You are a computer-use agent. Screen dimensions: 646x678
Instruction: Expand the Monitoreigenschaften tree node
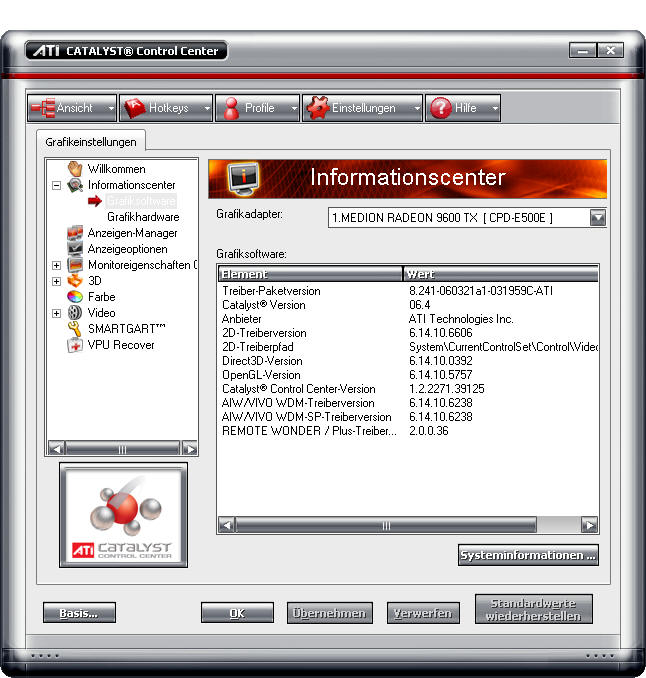(x=56, y=265)
